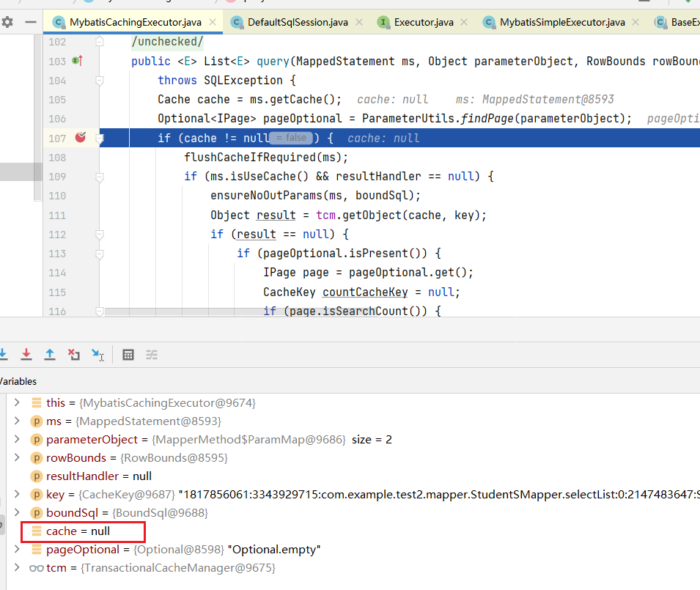Expand the 'this' variable node
700x590 pixels.
click(17, 402)
